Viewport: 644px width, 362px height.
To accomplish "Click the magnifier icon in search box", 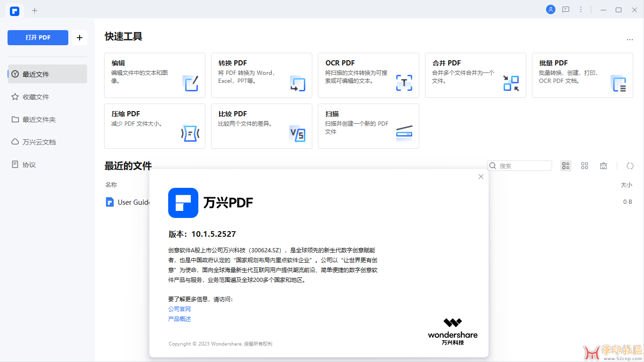I will tap(493, 166).
